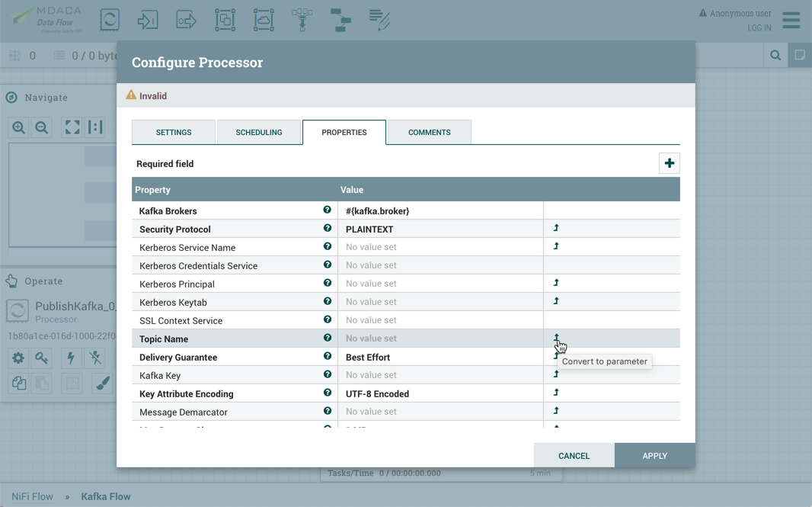Open help for Kafka Brokers property
Image resolution: width=812 pixels, height=507 pixels.
pyautogui.click(x=327, y=210)
